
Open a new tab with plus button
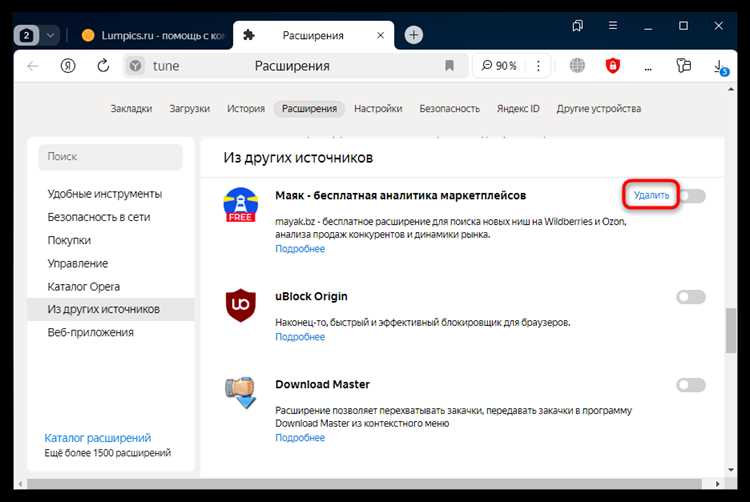click(x=414, y=35)
